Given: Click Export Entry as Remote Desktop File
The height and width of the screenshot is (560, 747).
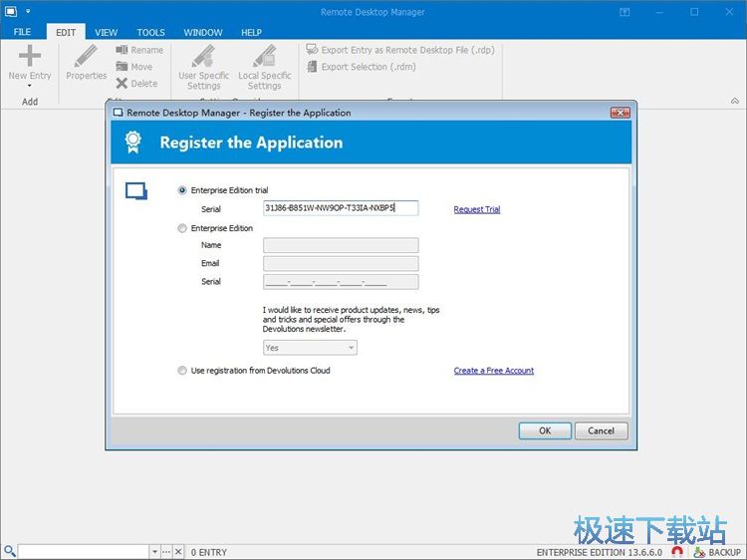Looking at the screenshot, I should pos(400,50).
